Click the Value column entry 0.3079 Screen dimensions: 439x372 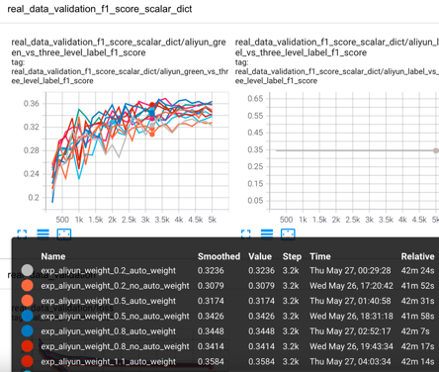pyautogui.click(x=261, y=286)
